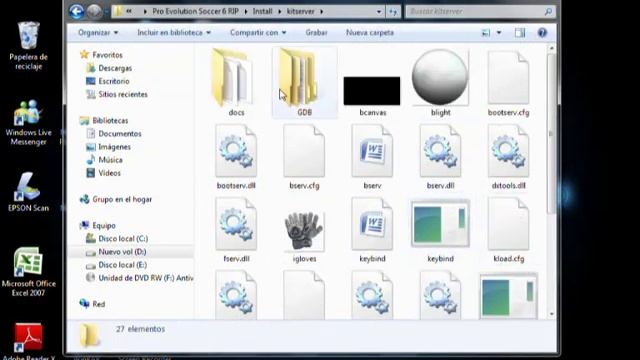Click the Install breadcrumb segment

click(262, 11)
